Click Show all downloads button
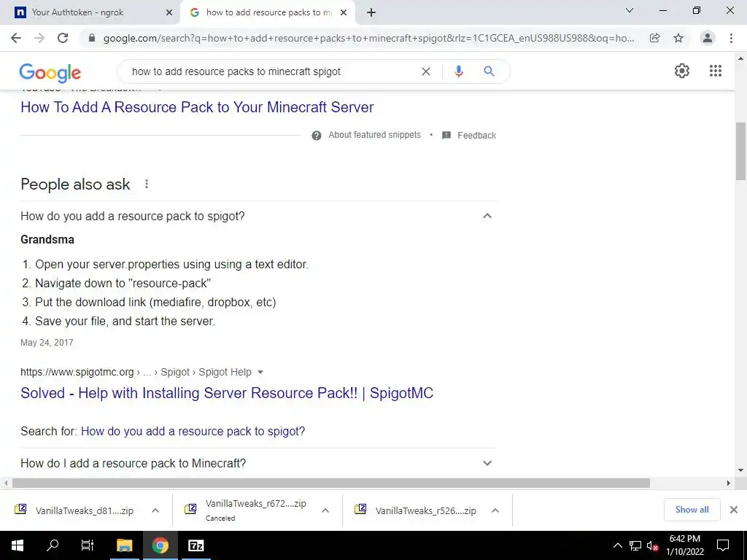Screen dimensions: 747x560 [692, 510]
